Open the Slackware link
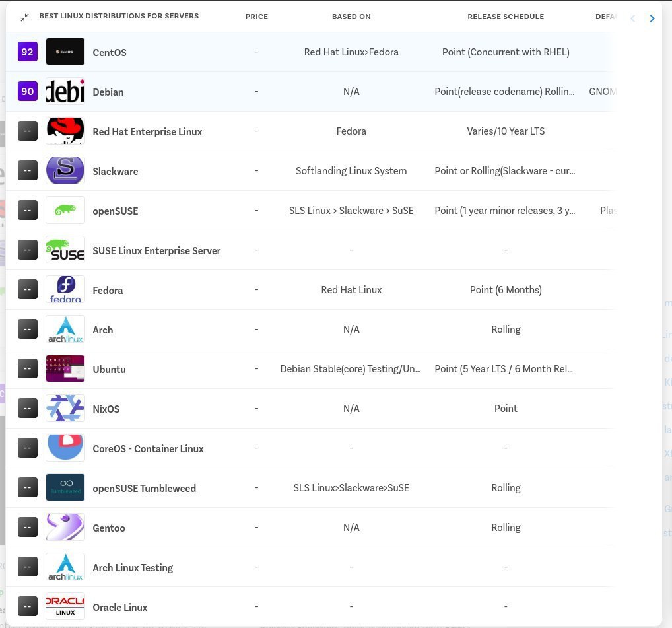The width and height of the screenshot is (672, 628). tap(116, 172)
